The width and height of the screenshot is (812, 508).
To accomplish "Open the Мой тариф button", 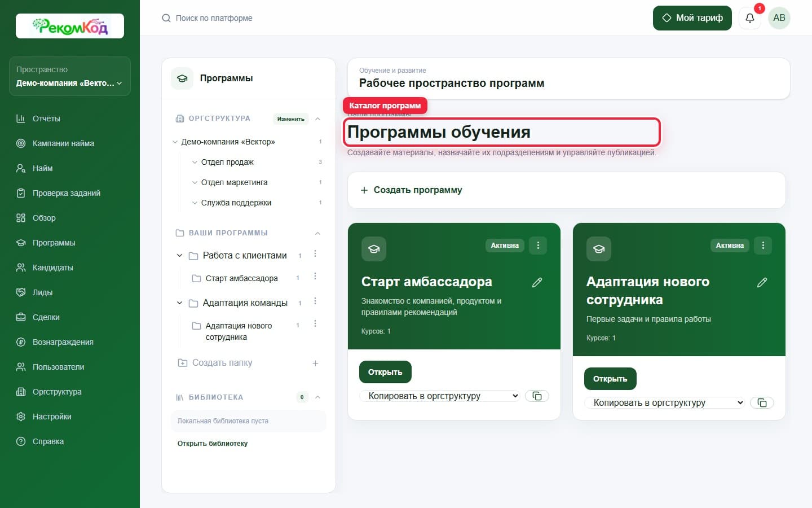I will [x=692, y=18].
